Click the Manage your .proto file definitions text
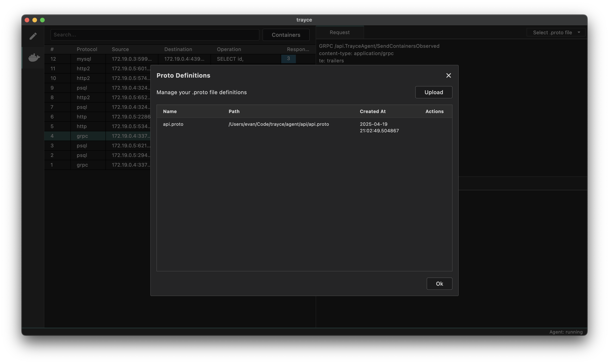The height and width of the screenshot is (364, 609). coord(201,92)
